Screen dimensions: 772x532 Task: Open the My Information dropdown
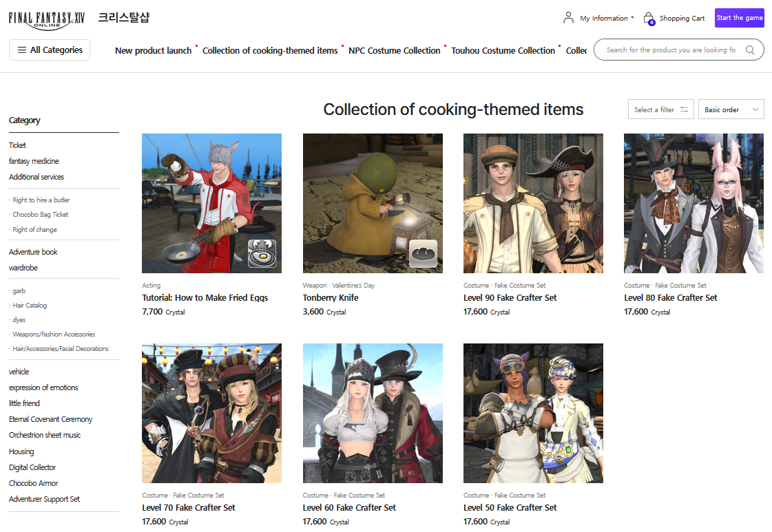(x=607, y=18)
